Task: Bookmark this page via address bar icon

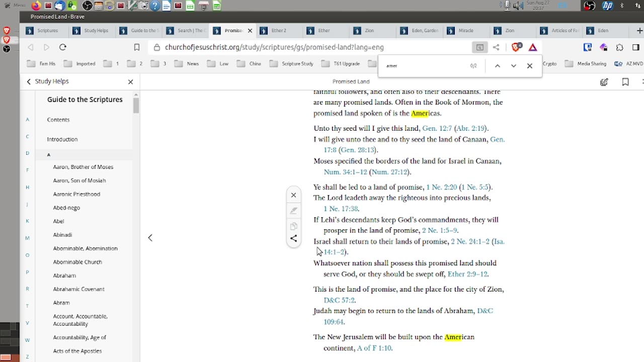Action: pos(137,47)
